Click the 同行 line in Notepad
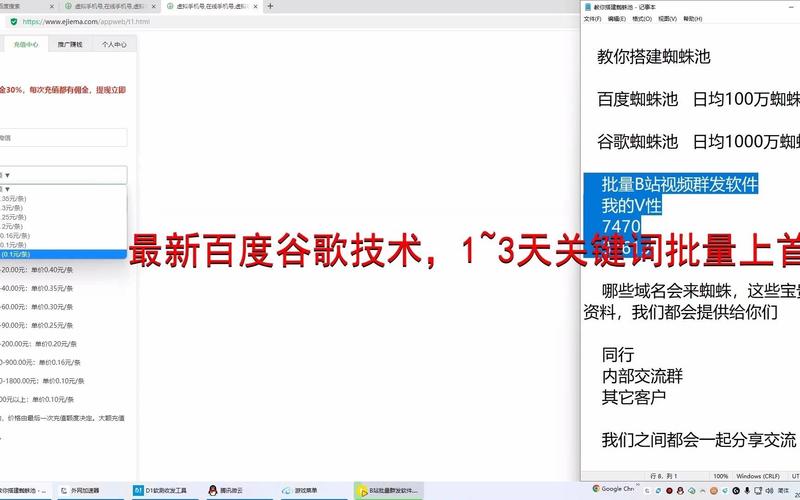Screen dimensions: 800x500 (618, 355)
